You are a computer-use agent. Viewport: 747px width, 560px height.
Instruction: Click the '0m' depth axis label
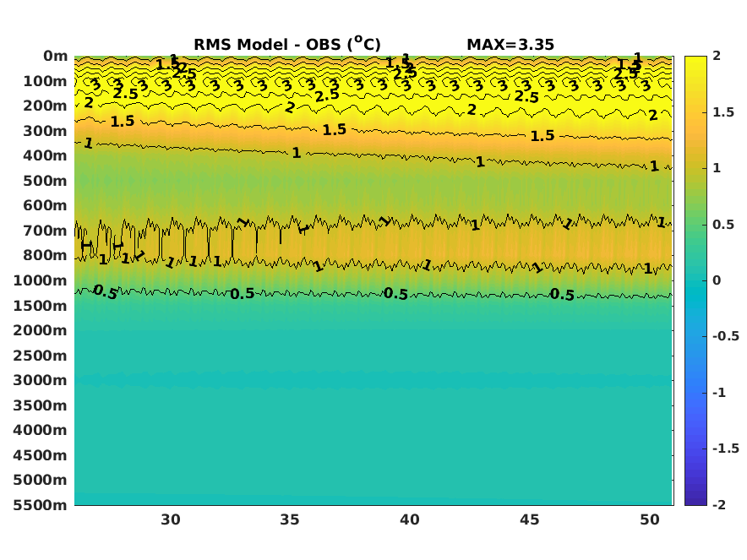click(x=55, y=57)
